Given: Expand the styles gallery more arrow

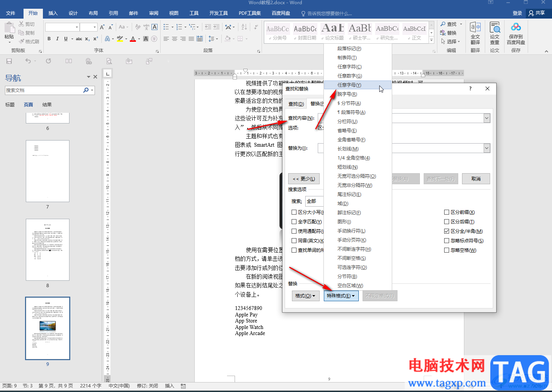Looking at the screenshot, I should tap(431, 40).
